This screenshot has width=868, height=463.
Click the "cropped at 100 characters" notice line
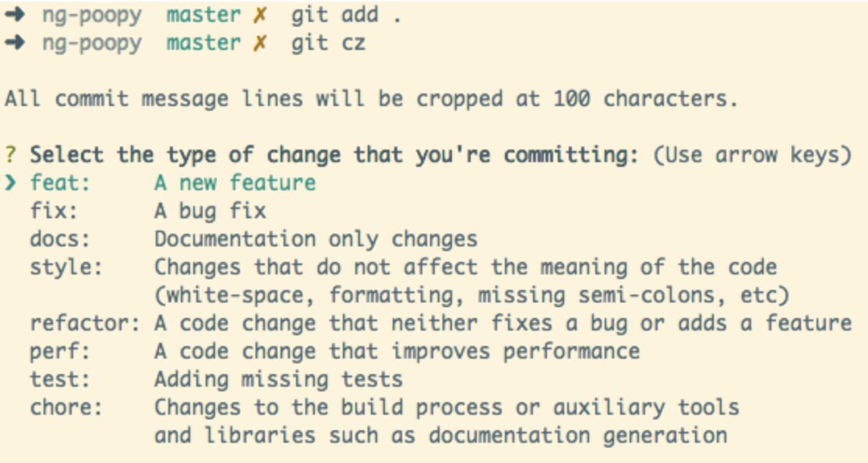pos(371,100)
